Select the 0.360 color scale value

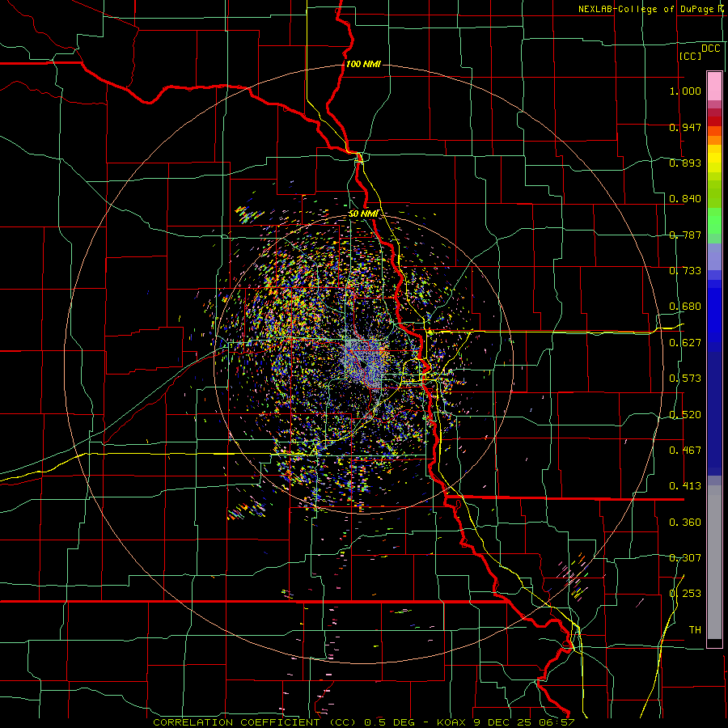pyautogui.click(x=685, y=523)
